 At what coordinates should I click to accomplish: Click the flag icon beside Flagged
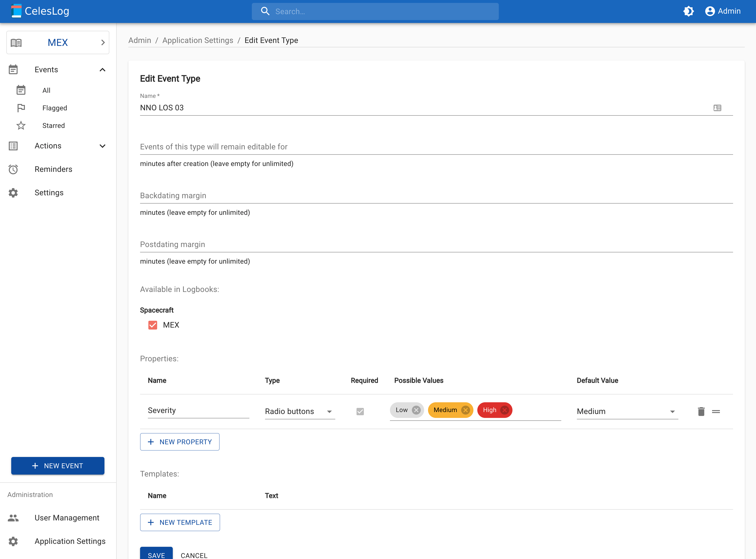21,108
